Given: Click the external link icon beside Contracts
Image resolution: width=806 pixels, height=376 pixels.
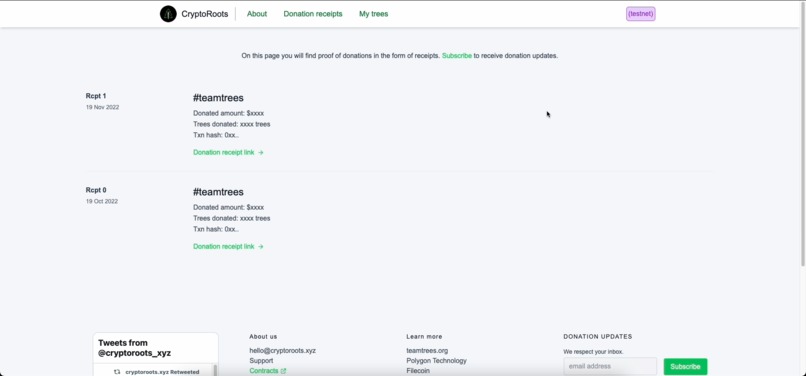Looking at the screenshot, I should tap(283, 371).
